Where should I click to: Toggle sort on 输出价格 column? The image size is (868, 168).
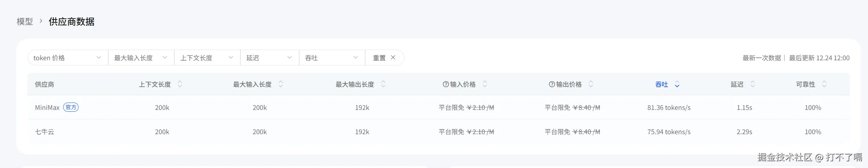pyautogui.click(x=591, y=84)
